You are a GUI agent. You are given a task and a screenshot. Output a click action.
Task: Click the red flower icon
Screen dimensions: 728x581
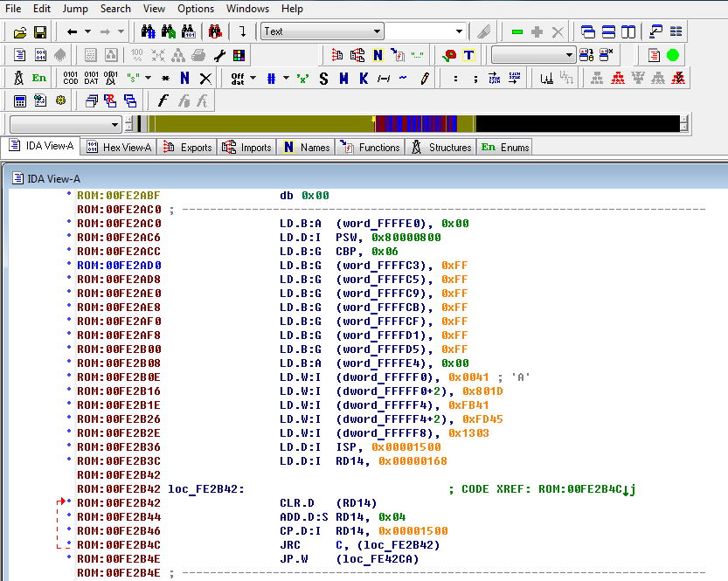pyautogui.click(x=448, y=55)
